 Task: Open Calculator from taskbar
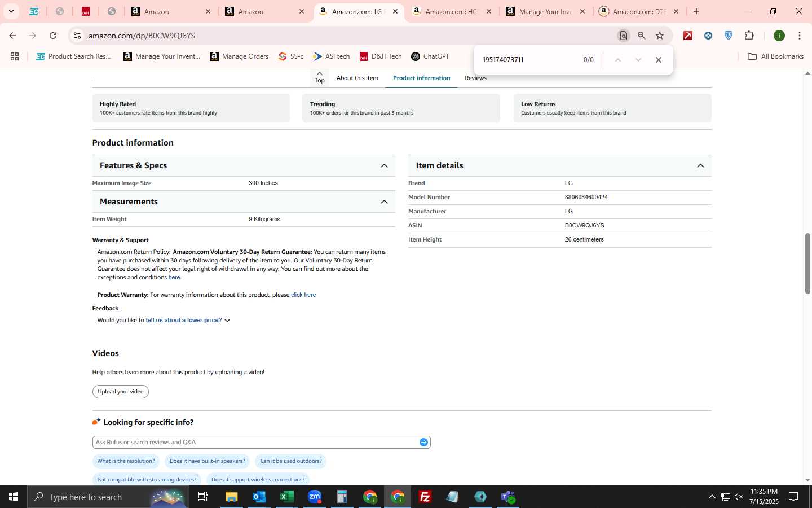pyautogui.click(x=342, y=497)
